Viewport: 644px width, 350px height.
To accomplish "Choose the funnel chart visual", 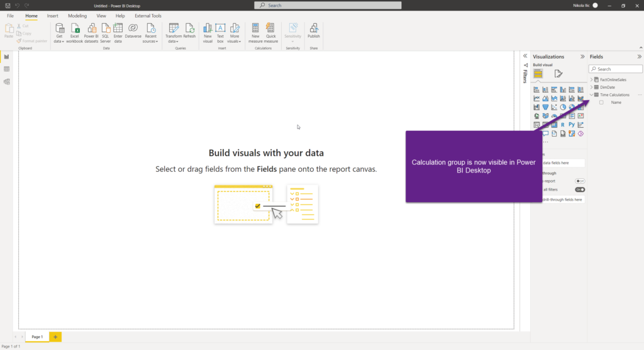I will pos(545,107).
